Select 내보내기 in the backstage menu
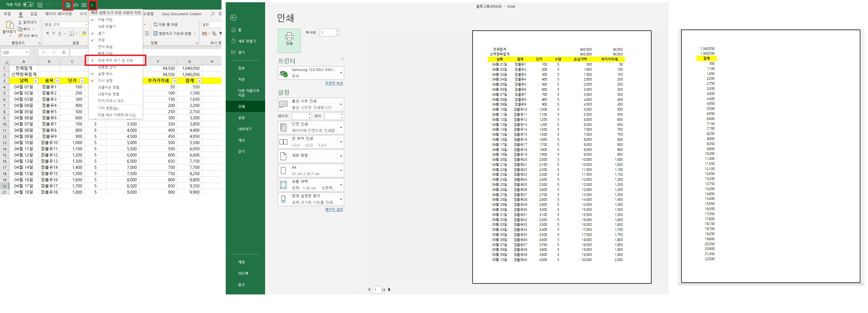Viewport: 868px width, 313px height. (x=245, y=129)
